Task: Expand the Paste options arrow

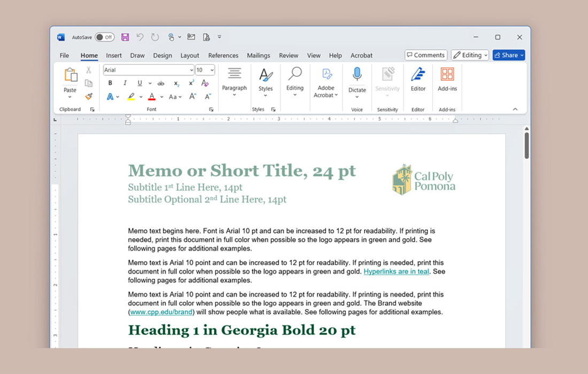Action: 69,97
